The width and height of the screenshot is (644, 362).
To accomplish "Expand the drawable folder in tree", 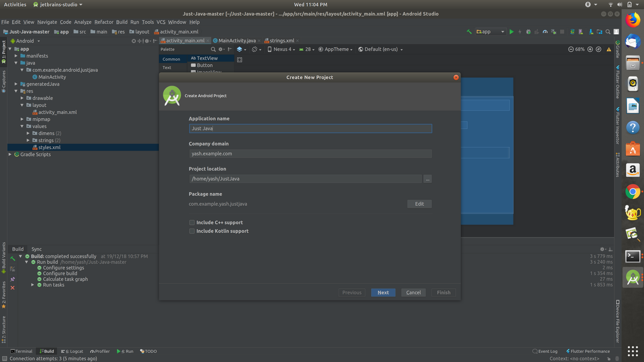I will [22, 98].
